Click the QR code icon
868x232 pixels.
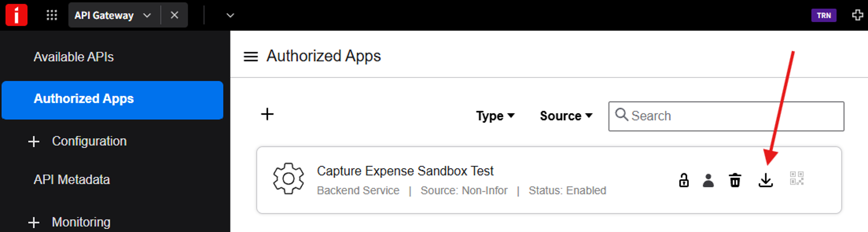[x=797, y=178]
